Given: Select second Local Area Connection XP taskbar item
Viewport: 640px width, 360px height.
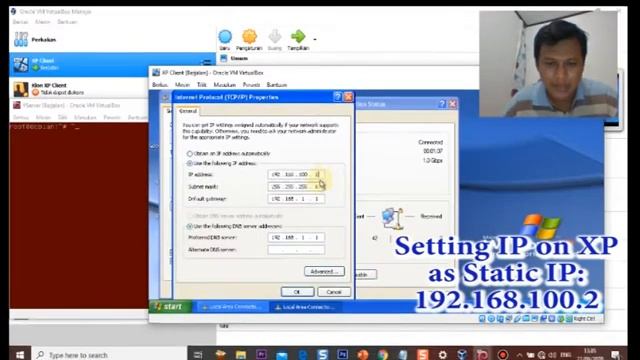Looking at the screenshot, I should click(306, 307).
